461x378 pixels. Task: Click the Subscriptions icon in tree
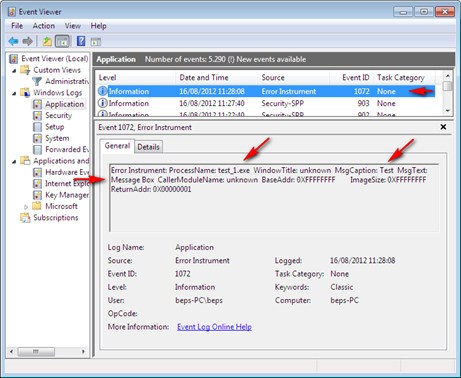(x=25, y=218)
